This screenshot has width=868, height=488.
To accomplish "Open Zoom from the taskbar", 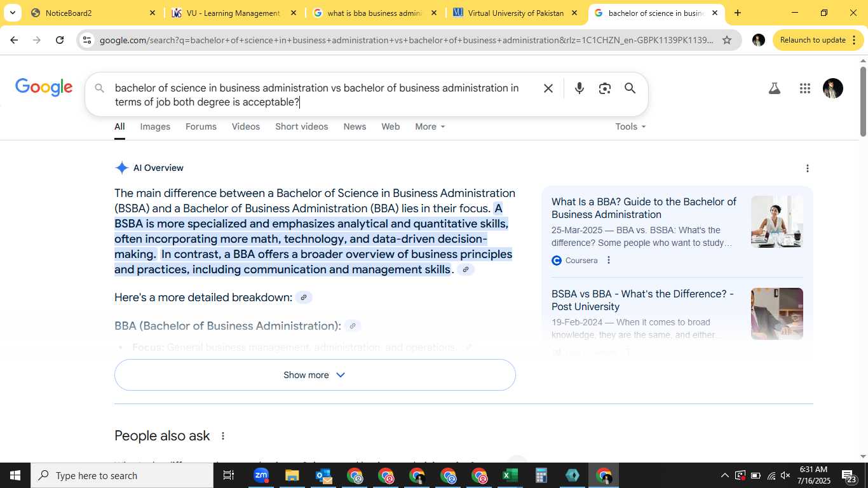I will (x=261, y=475).
